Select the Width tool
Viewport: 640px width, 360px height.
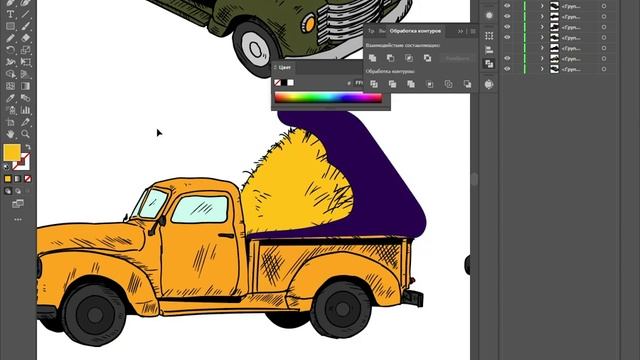click(11, 62)
